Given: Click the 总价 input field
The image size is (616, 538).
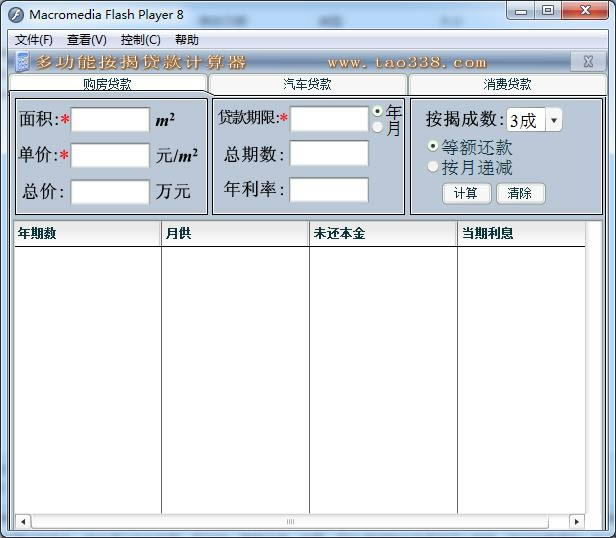Looking at the screenshot, I should (110, 192).
